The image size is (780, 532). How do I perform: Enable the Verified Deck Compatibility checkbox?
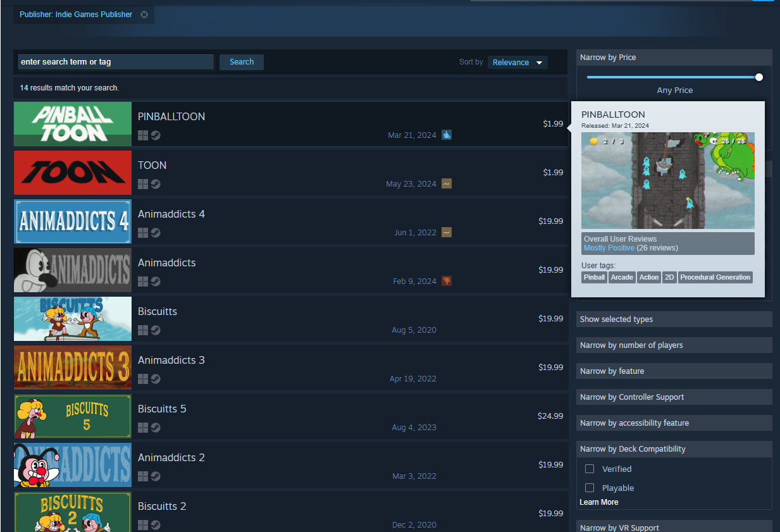(x=590, y=469)
